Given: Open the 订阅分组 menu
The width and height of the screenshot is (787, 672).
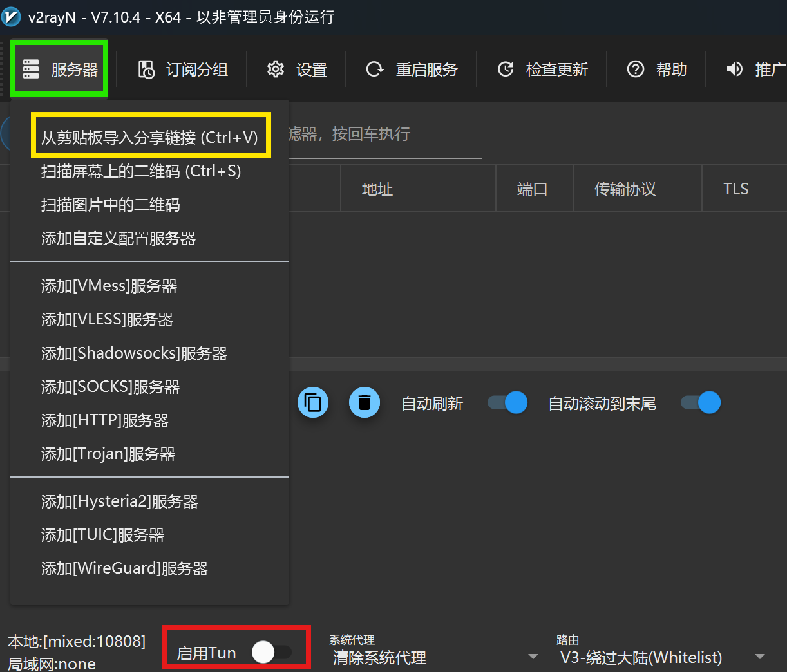Looking at the screenshot, I should (x=183, y=70).
